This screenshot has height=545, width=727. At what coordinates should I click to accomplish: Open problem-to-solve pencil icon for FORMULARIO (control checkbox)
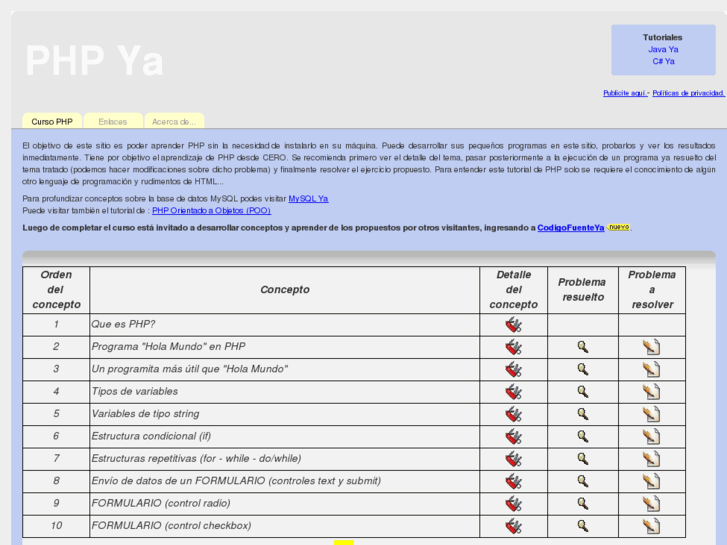[651, 526]
